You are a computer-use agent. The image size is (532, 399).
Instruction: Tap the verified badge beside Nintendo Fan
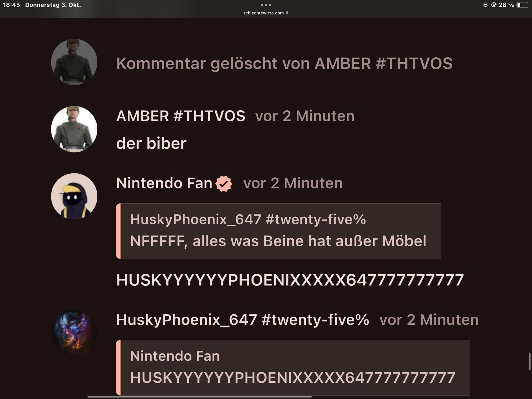pos(224,183)
